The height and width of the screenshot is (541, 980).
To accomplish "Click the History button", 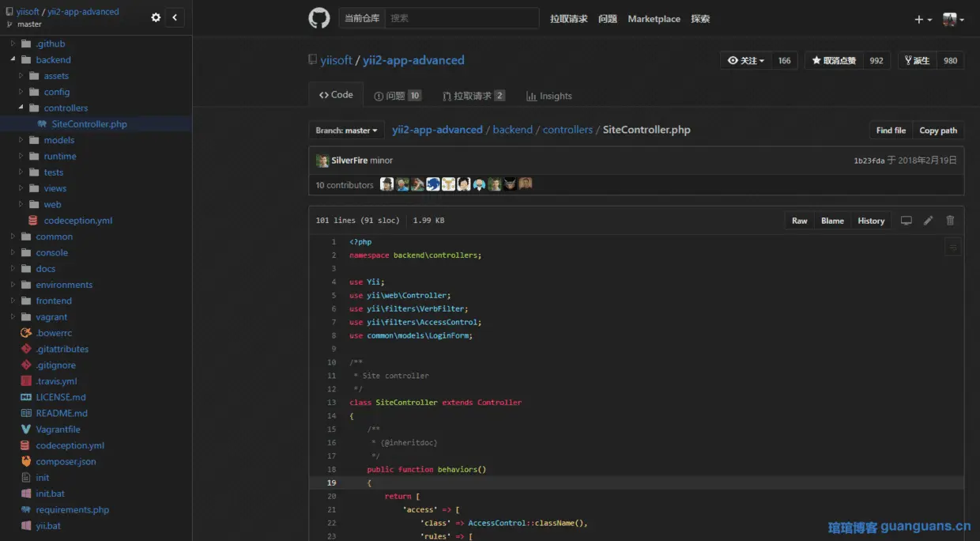I will [871, 221].
